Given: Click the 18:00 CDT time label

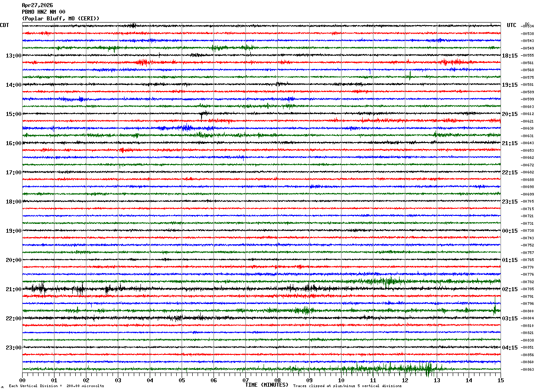Looking at the screenshot, I should coord(14,202).
